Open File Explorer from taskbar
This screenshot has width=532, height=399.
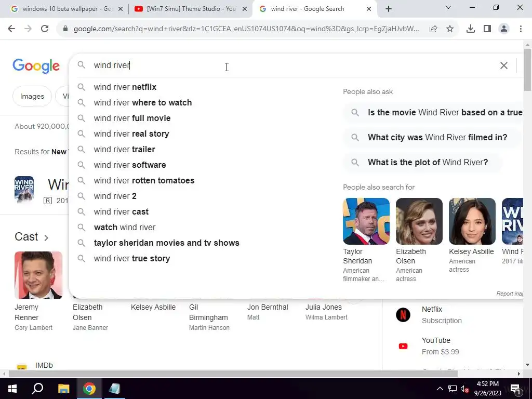coord(63,389)
